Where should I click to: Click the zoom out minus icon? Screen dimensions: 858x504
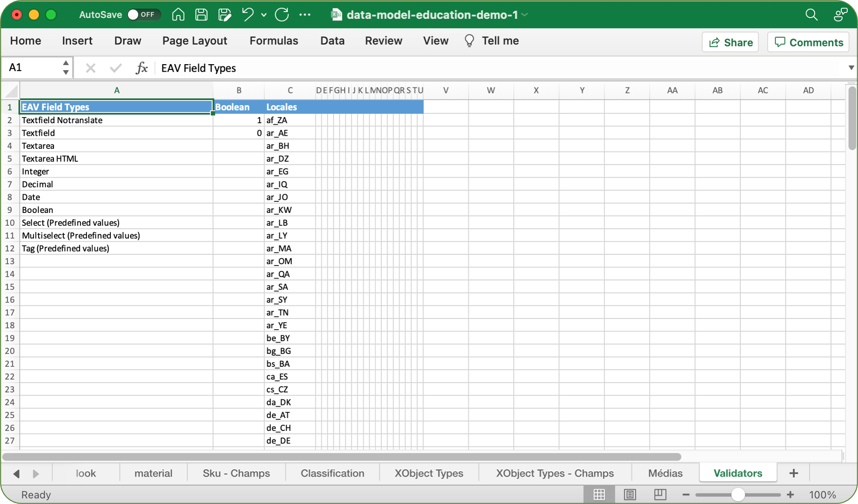pos(686,495)
